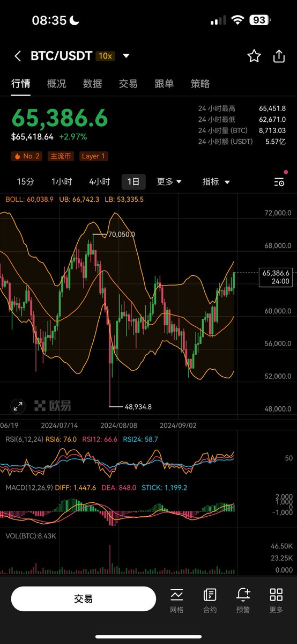The image size is (297, 644).
Task: Tap the DEA: 848.0 value
Action: click(119, 488)
